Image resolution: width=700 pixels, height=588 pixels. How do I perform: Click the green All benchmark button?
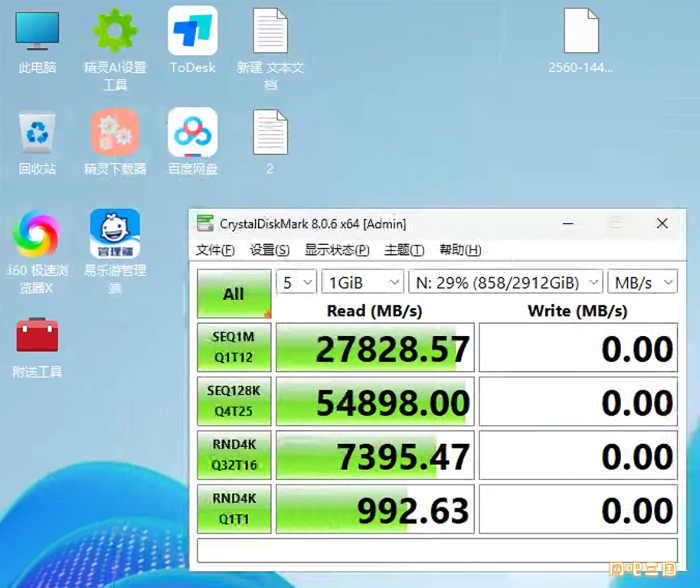click(x=234, y=294)
